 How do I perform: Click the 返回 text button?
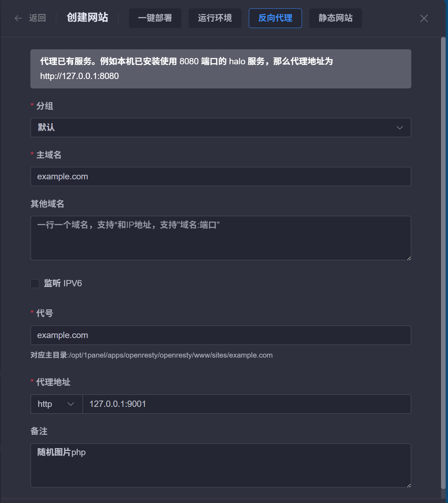point(37,18)
